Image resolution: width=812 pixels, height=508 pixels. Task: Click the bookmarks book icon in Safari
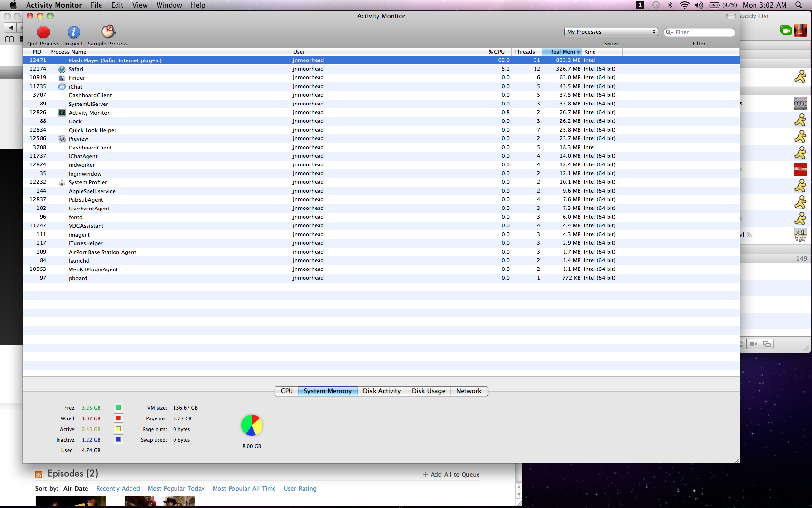tap(9, 39)
